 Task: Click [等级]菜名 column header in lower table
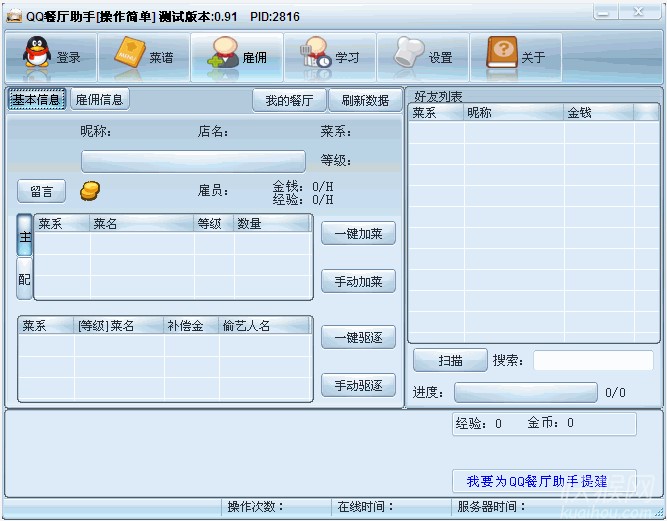pos(119,326)
